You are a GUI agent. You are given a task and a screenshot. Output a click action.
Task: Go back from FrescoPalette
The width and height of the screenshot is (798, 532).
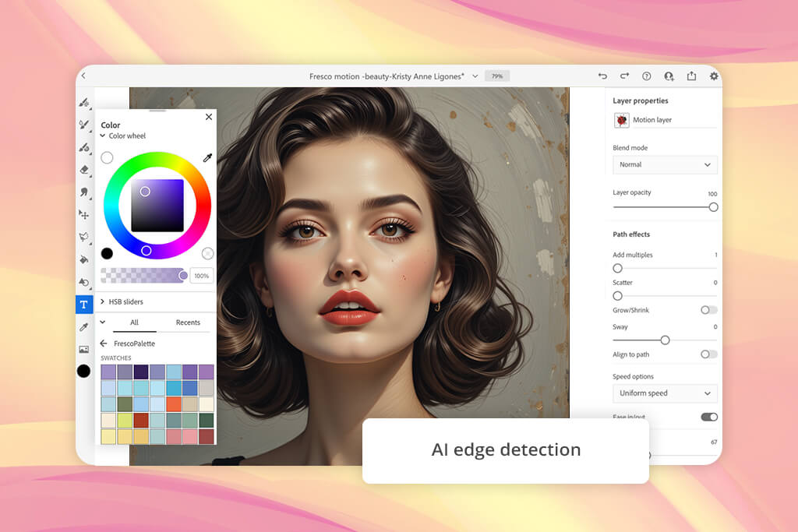(104, 344)
